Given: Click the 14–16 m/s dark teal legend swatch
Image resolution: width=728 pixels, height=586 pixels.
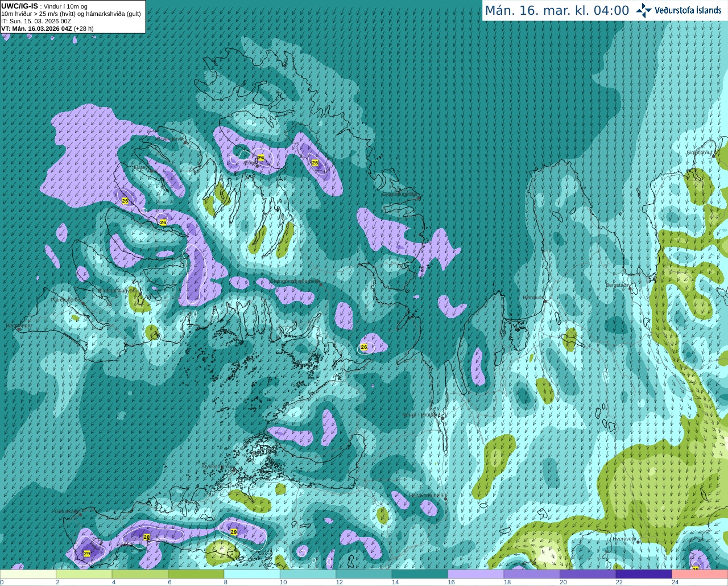Looking at the screenshot, I should point(420,574).
